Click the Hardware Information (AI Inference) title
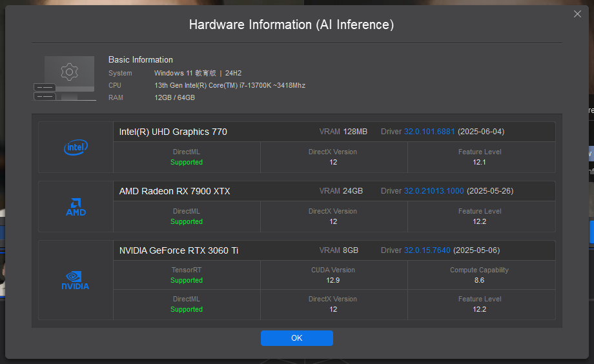Viewport: 594px width, 364px height. click(291, 25)
